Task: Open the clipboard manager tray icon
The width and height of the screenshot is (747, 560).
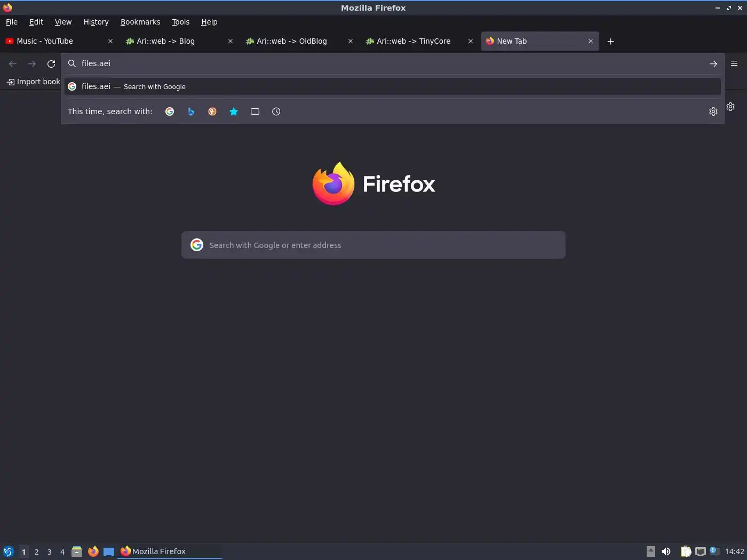Action: [686, 551]
